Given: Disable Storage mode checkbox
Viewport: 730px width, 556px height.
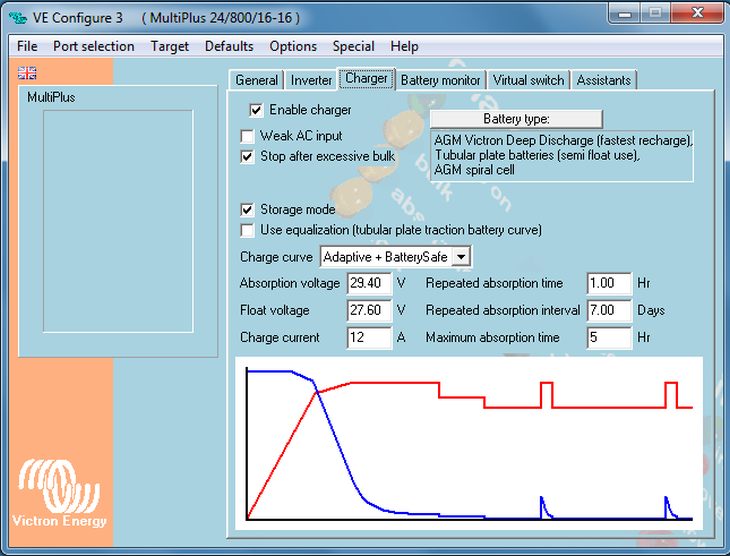Looking at the screenshot, I should [x=248, y=210].
